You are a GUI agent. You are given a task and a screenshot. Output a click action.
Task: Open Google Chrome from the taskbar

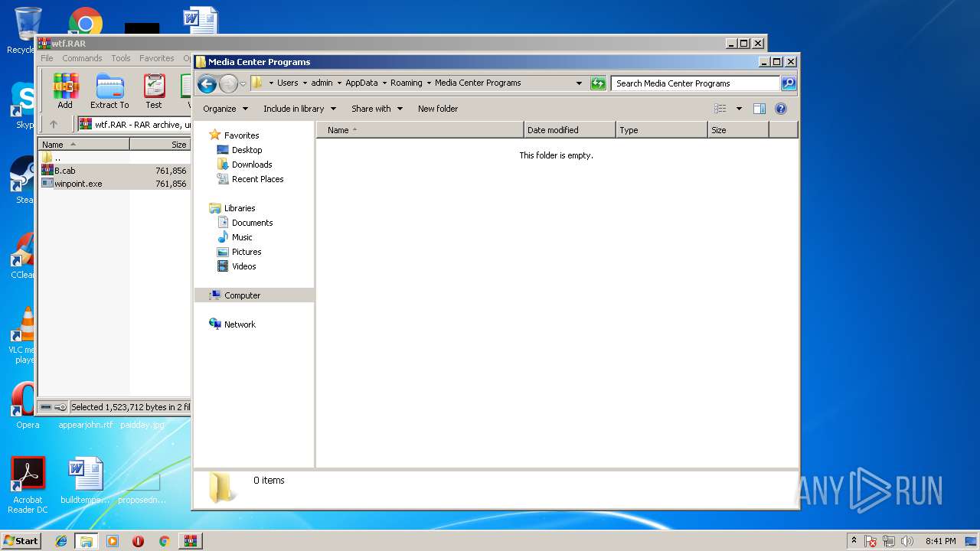point(164,541)
